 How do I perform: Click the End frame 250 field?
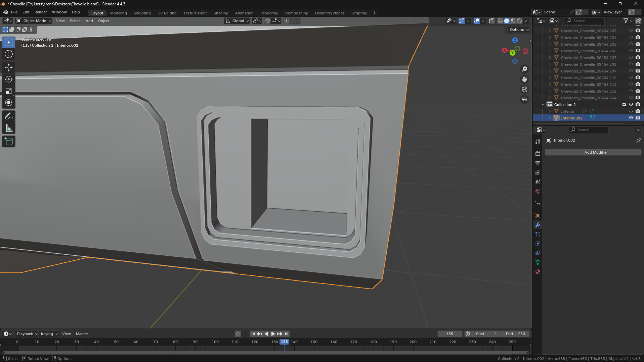tap(515, 334)
